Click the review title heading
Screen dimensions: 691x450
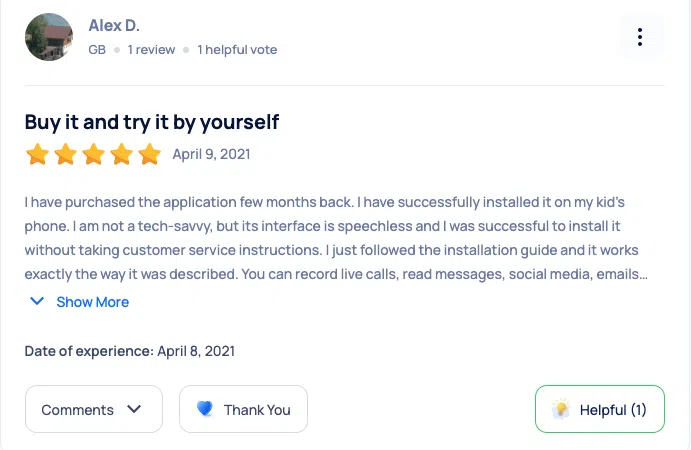(x=152, y=122)
